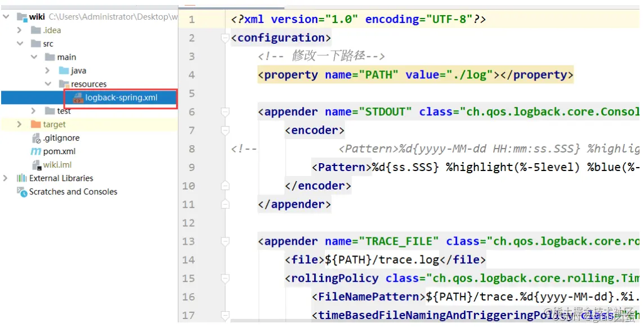Select logback-spring.xml in the project tree
Image resolution: width=644 pixels, height=328 pixels.
[121, 98]
